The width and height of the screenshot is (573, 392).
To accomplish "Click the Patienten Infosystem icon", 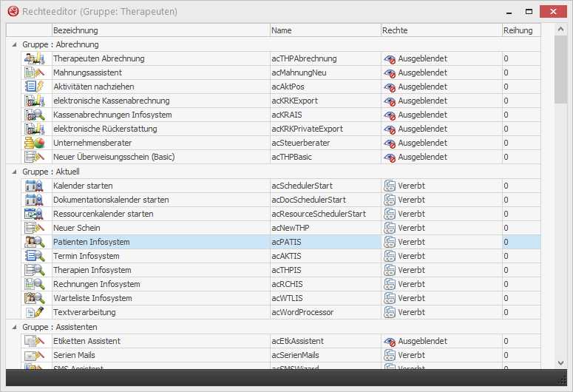I will point(35,242).
